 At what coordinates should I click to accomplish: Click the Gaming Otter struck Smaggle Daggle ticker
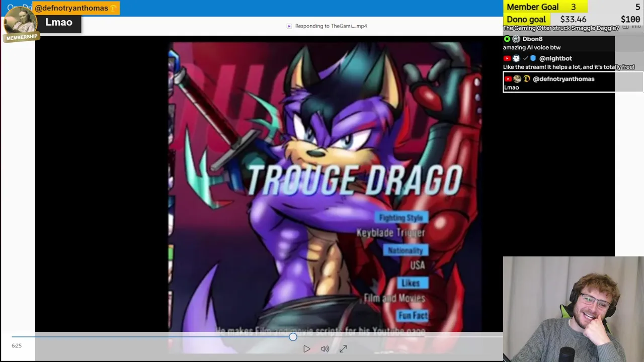561,28
